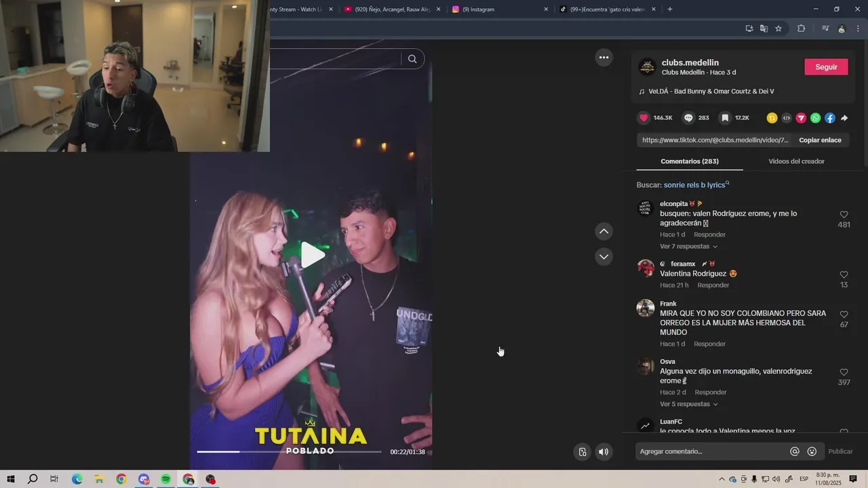The width and height of the screenshot is (868, 488).
Task: Open the comments bubble icon showing 283
Action: [688, 118]
